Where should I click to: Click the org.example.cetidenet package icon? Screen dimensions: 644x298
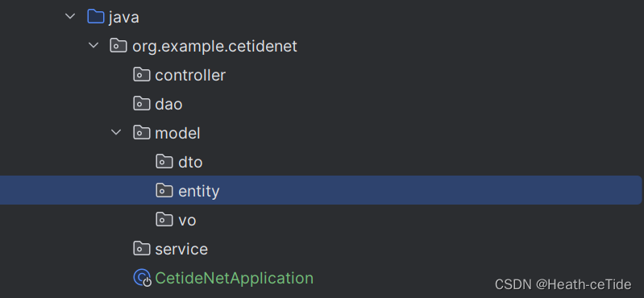click(x=118, y=46)
